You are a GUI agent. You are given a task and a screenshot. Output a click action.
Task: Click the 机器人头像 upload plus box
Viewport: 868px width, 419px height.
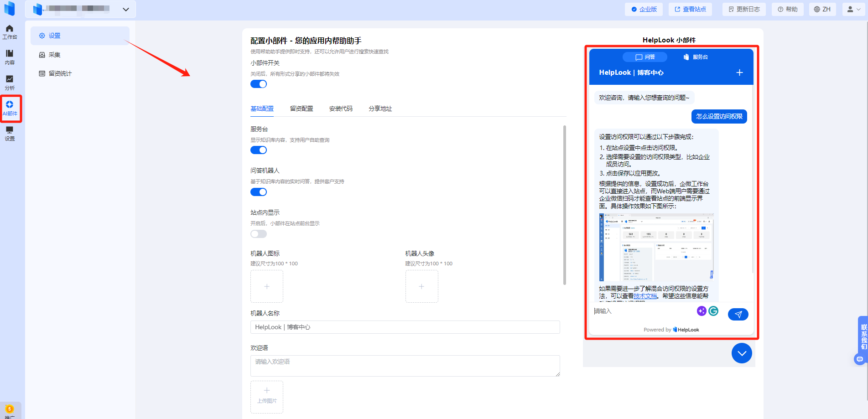point(422,286)
